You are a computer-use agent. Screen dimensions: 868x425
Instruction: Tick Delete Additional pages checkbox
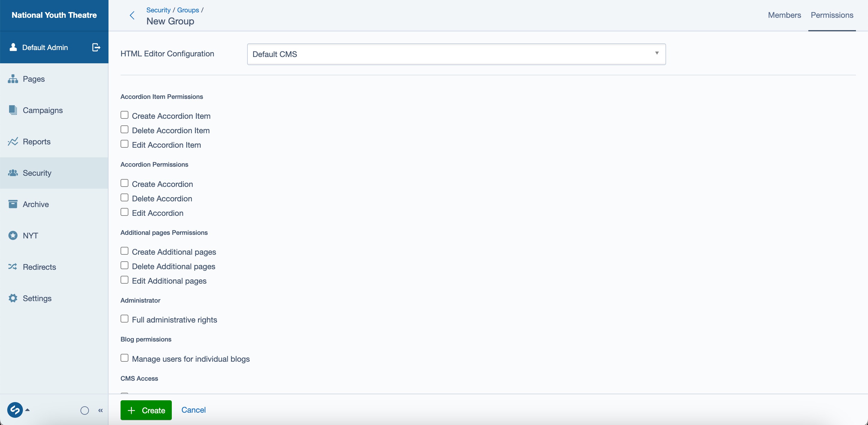click(x=124, y=266)
